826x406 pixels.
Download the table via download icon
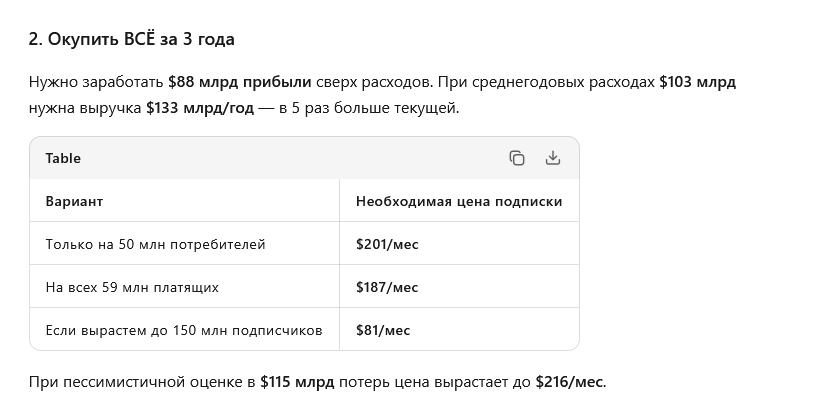pyautogui.click(x=552, y=158)
